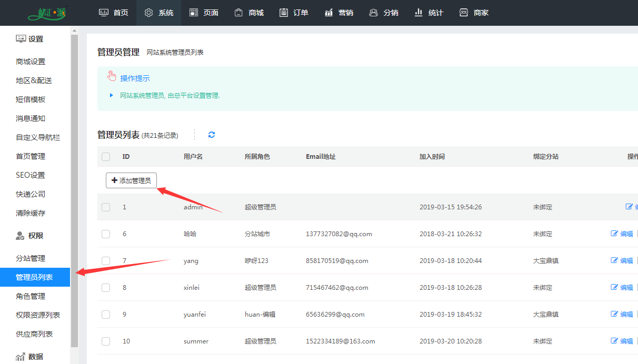Expand the 数据 section in the sidebar

coord(30,357)
